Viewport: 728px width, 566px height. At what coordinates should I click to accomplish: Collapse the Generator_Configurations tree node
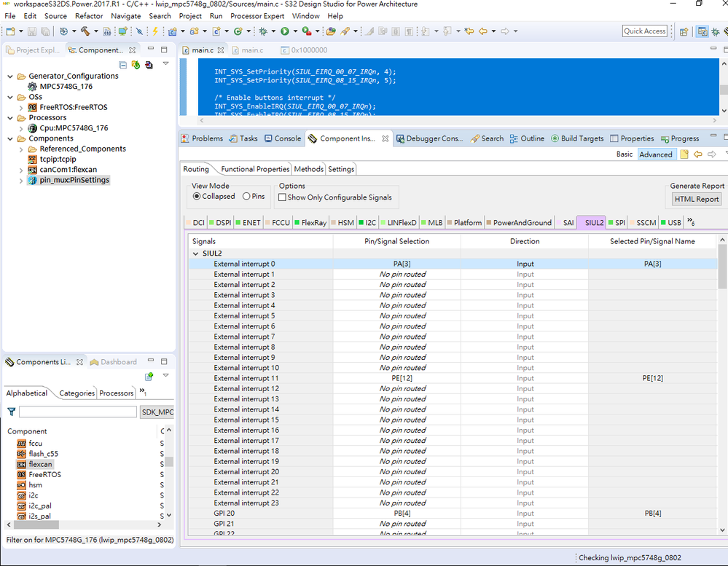point(10,76)
